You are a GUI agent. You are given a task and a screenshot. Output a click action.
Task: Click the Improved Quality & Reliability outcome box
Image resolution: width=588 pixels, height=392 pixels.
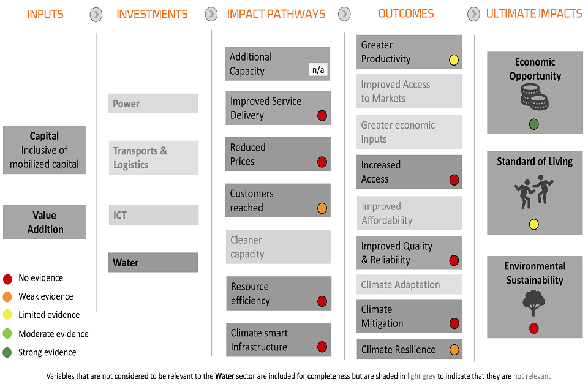point(409,253)
